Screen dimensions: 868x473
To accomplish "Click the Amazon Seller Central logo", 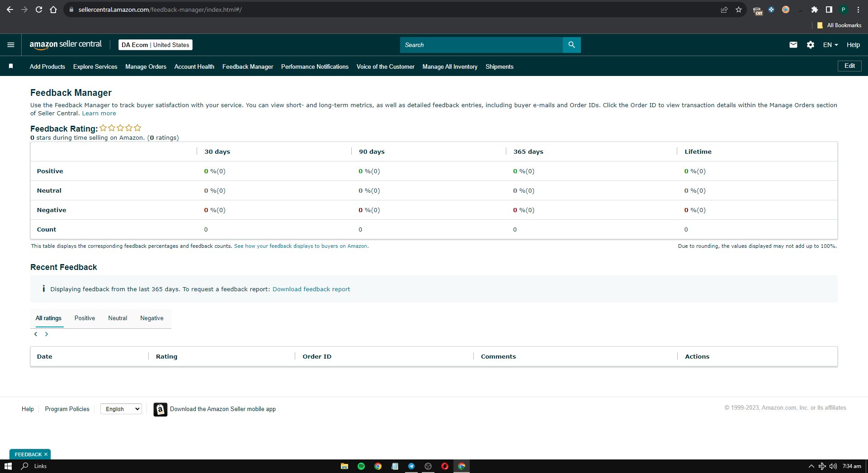I will pyautogui.click(x=66, y=44).
